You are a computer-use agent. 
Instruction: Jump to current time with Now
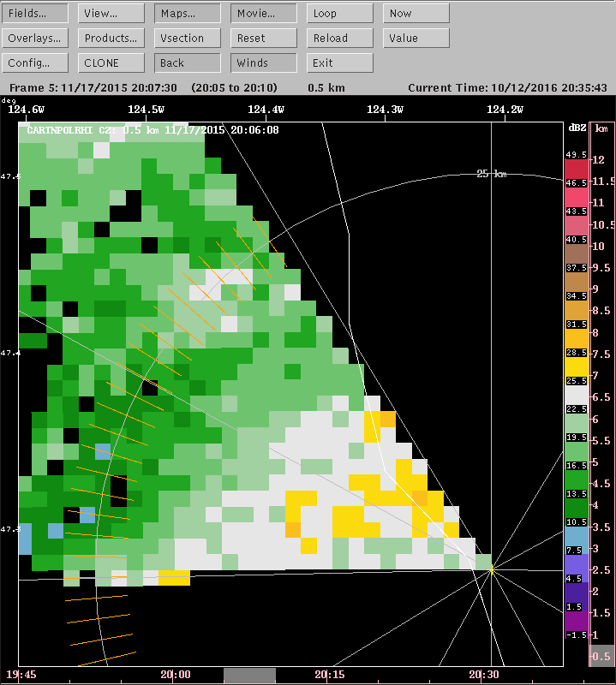416,14
